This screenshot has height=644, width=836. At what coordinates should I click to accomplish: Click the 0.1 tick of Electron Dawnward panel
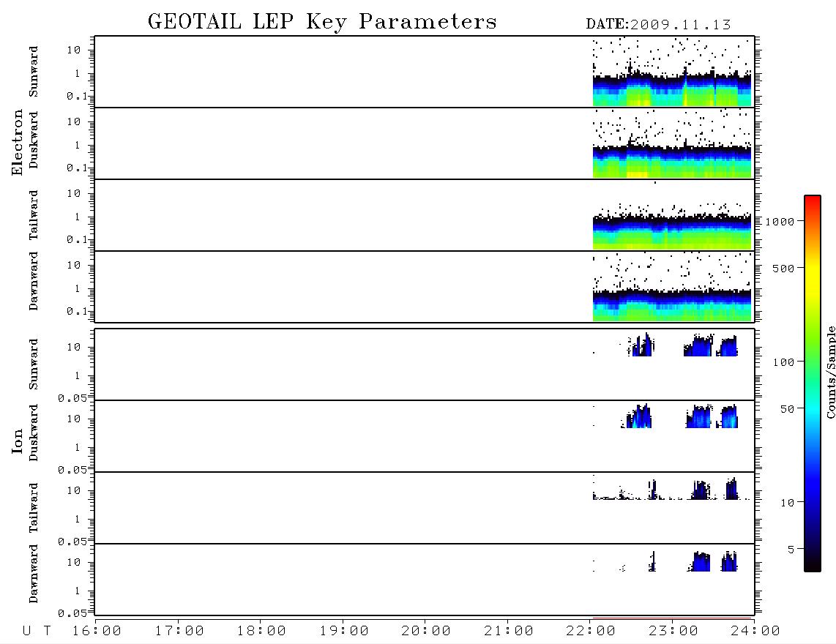point(77,311)
